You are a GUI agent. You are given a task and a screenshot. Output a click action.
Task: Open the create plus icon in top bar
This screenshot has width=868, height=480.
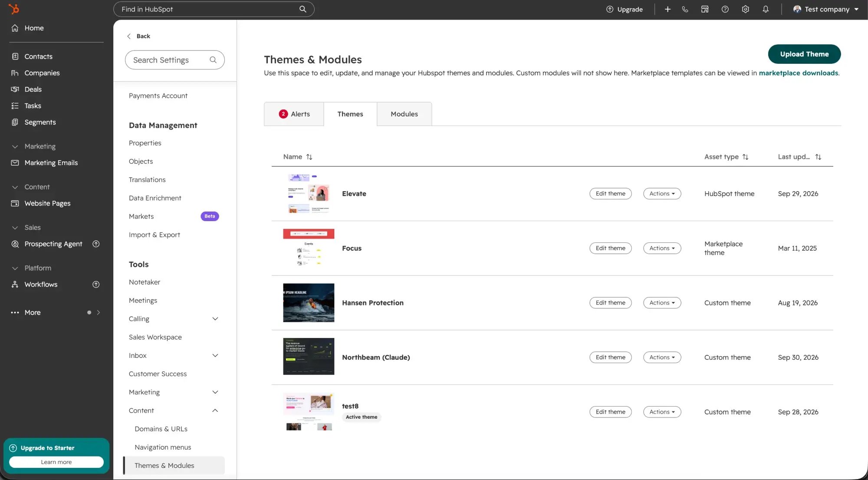click(667, 9)
